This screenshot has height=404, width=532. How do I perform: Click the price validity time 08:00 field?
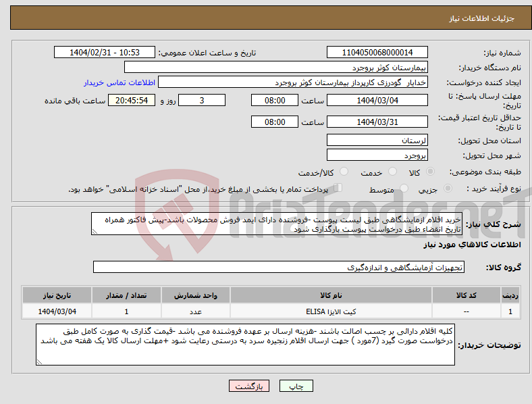(275, 122)
